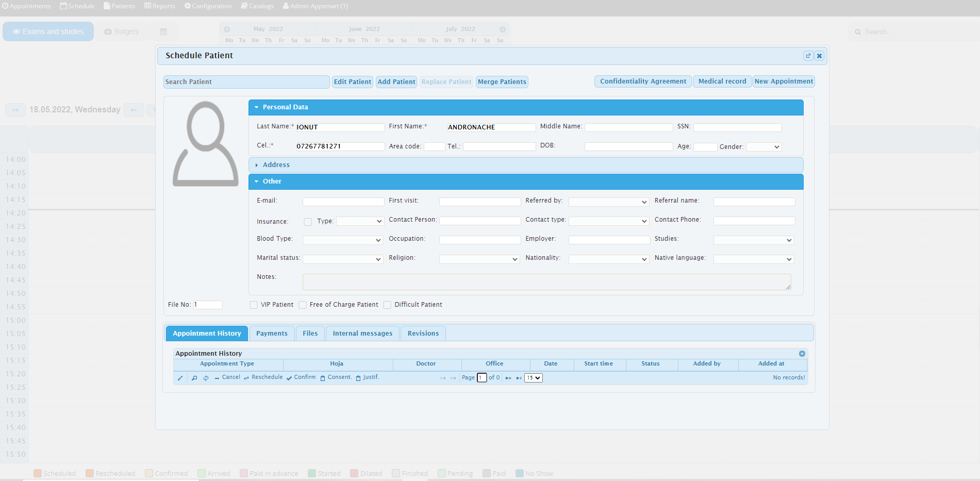Click the magnifier search icon in appointment history

click(194, 378)
